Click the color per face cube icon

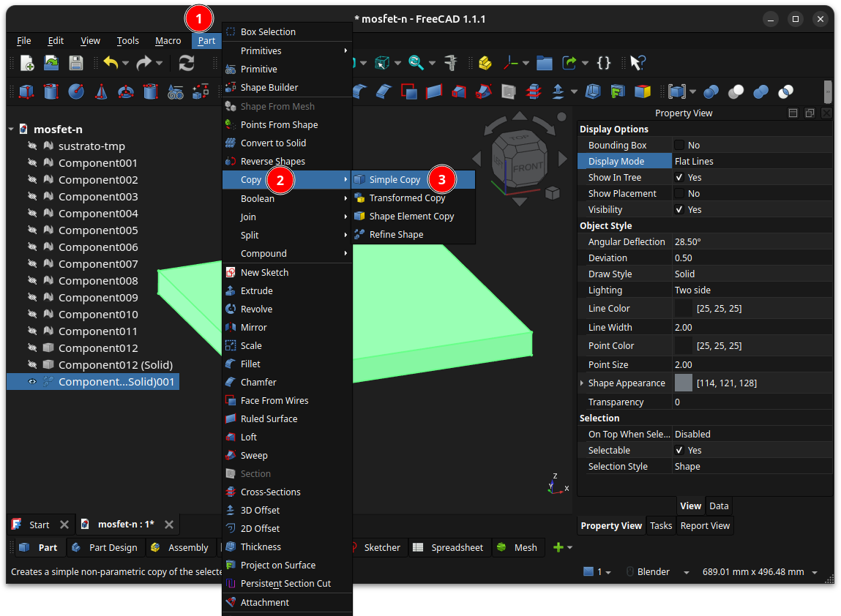click(x=642, y=91)
